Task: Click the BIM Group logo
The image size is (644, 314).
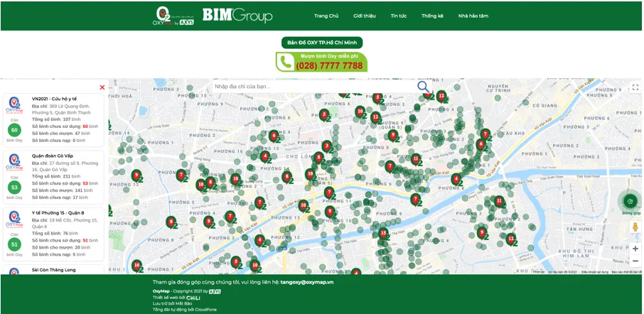Action: (237, 15)
